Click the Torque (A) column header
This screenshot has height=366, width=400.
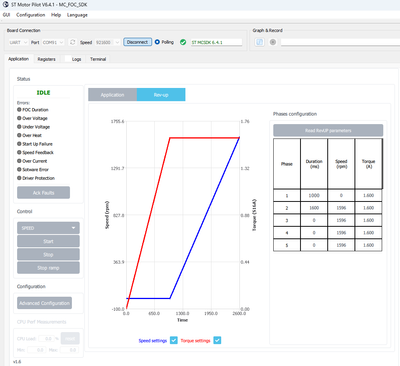(369, 164)
